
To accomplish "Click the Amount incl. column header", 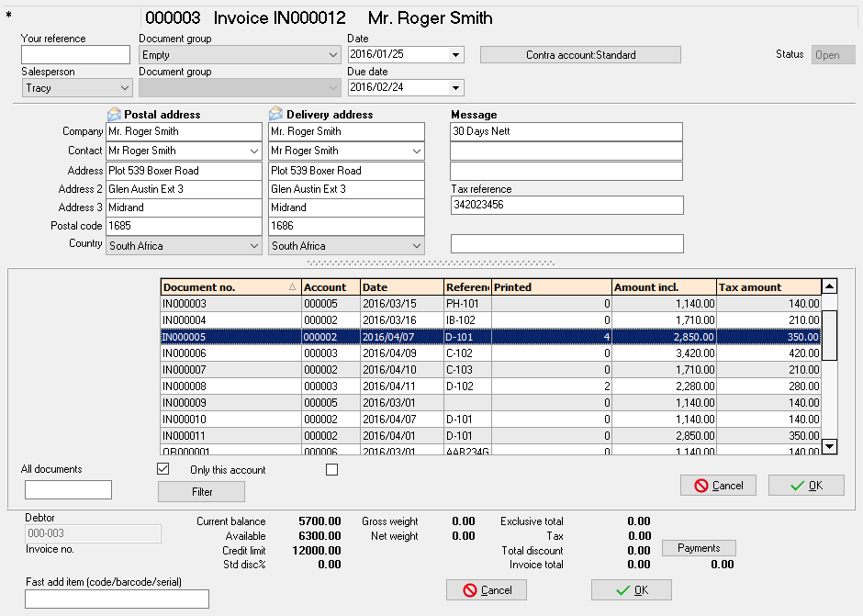I will pos(663,287).
